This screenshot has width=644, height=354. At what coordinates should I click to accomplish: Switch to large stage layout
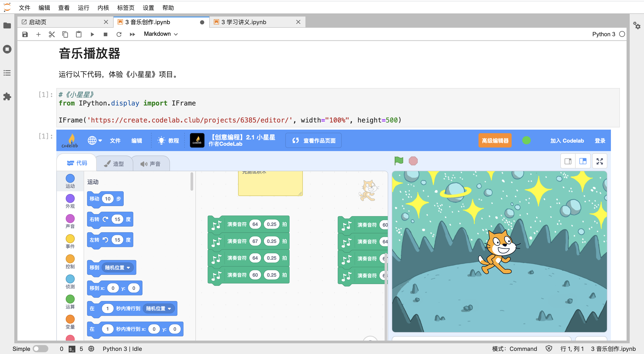coord(583,161)
